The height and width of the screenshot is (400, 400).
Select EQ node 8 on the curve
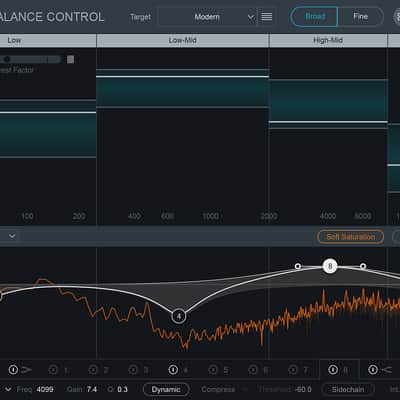[330, 266]
